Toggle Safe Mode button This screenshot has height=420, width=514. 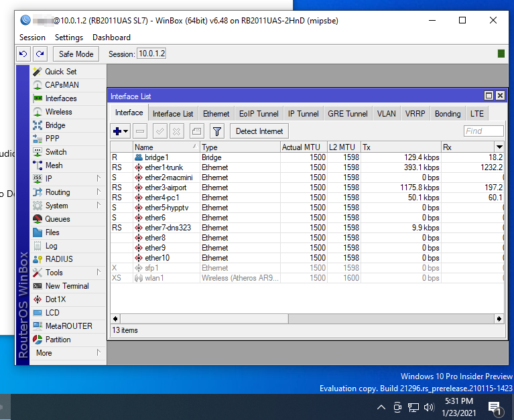tap(76, 54)
